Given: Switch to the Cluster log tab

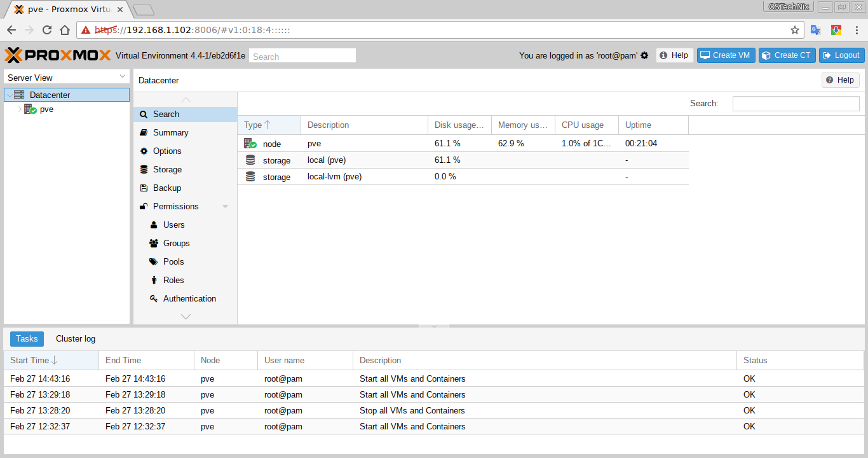Looking at the screenshot, I should click(76, 339).
